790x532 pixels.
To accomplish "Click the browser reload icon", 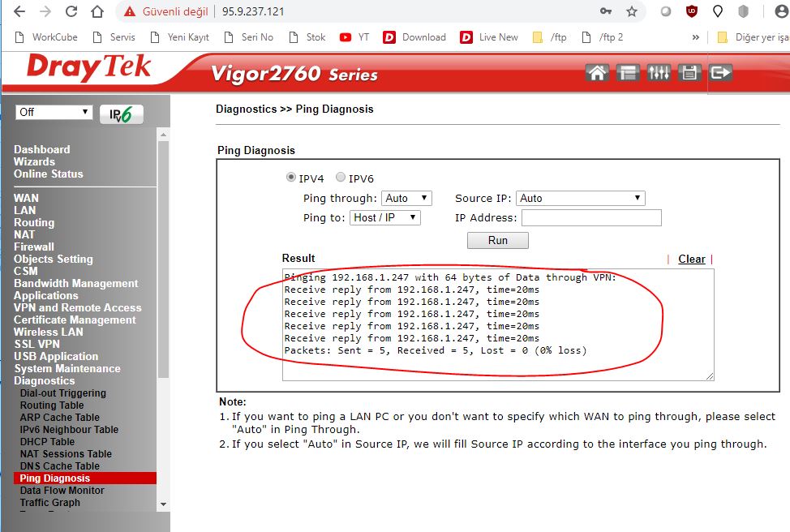I will pos(71,11).
